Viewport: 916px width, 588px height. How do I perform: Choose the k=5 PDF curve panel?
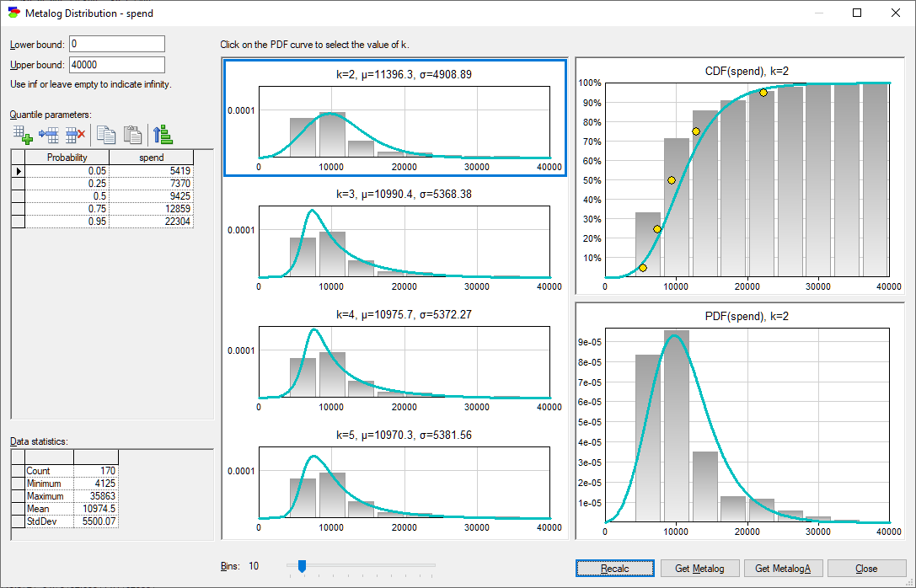pos(395,480)
